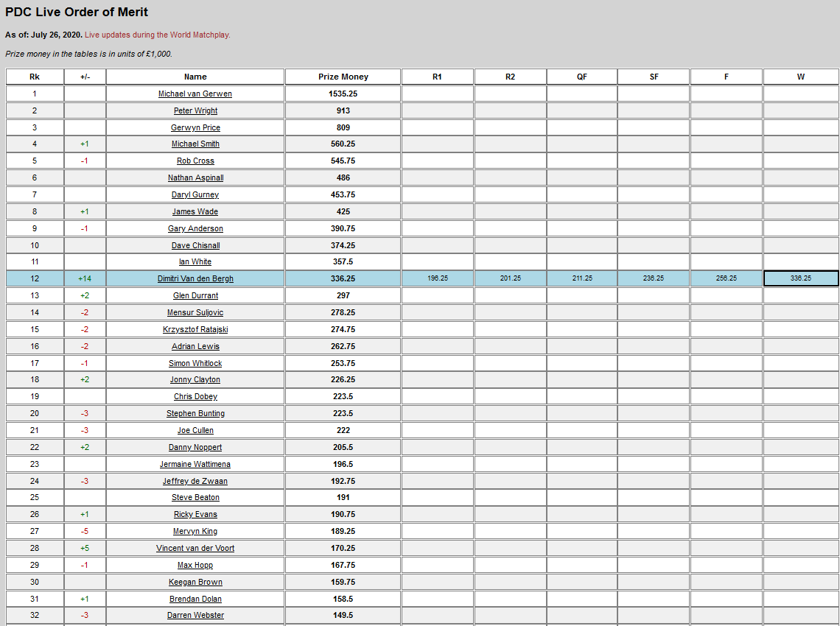Go to Steve Beaton's page link
840x626 pixels.
195,497
